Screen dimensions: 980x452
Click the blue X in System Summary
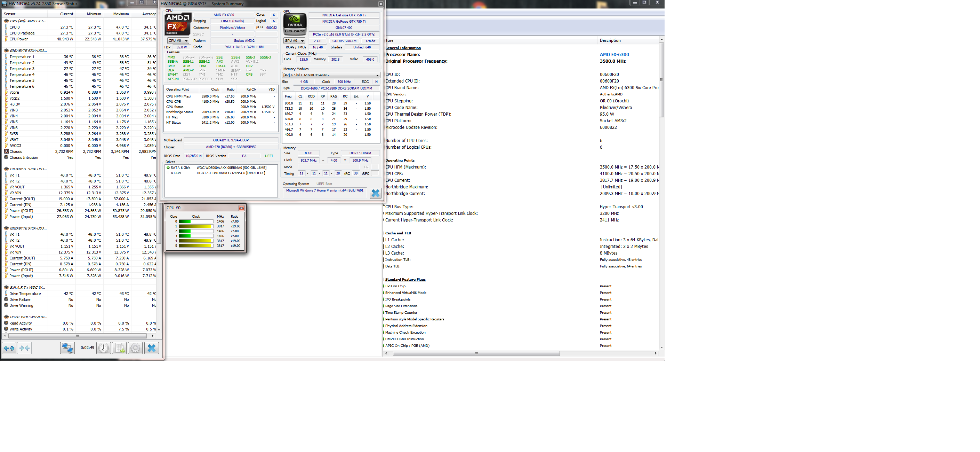point(375,194)
